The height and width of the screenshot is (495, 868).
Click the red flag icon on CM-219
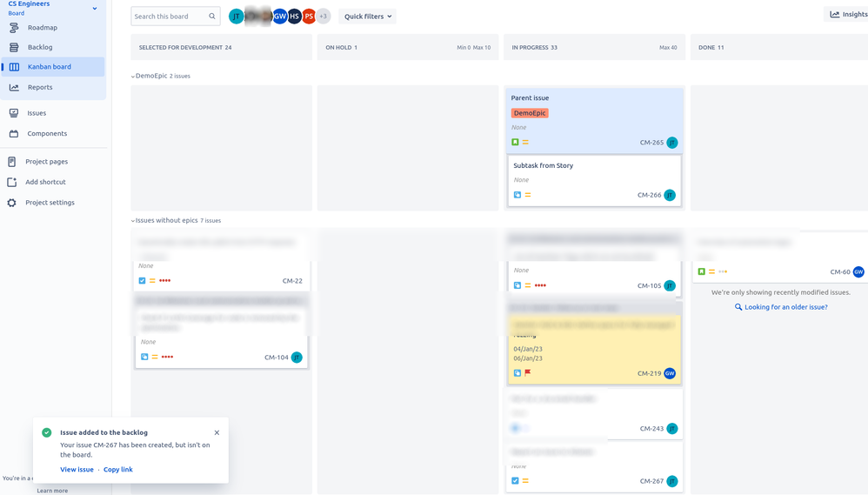(x=528, y=372)
